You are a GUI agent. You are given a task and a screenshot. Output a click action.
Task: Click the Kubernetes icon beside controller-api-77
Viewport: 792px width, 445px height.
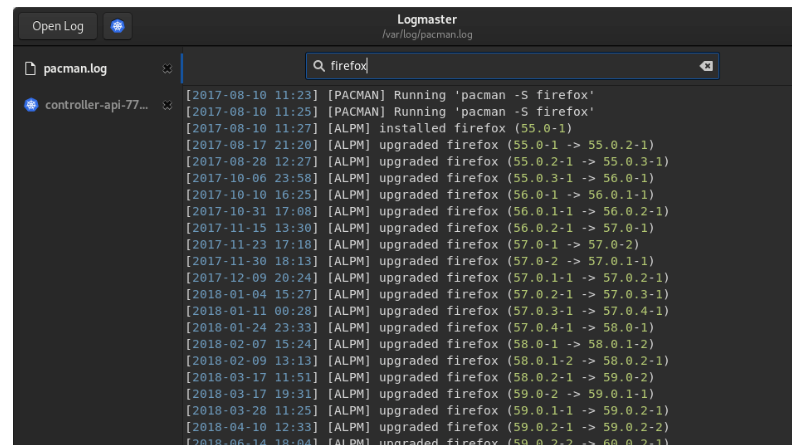[30, 105]
